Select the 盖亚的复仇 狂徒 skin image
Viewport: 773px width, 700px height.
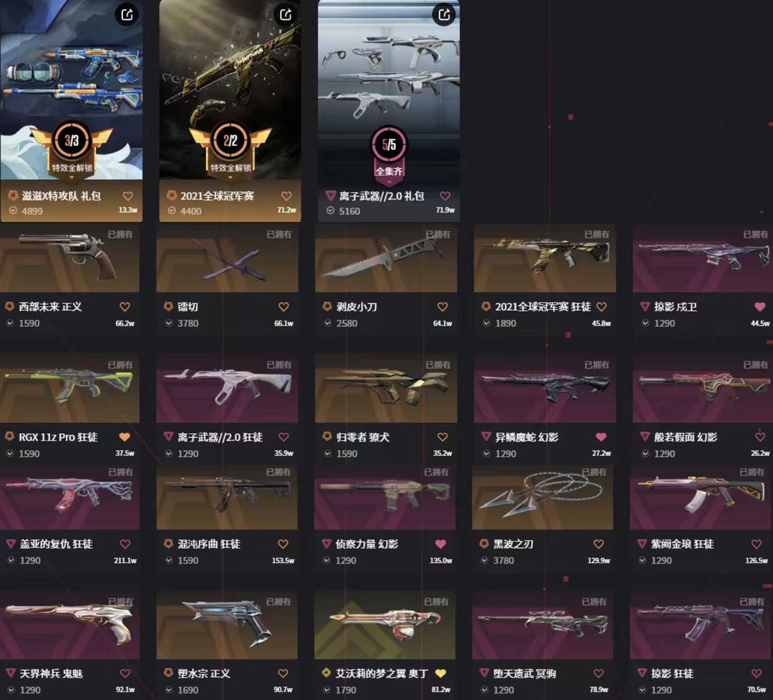coord(69,497)
